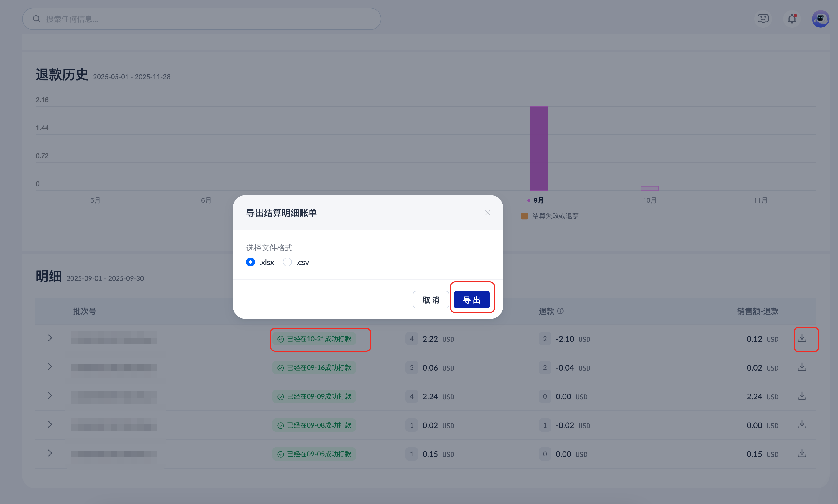Open the chat assistant icon

pos(763,19)
